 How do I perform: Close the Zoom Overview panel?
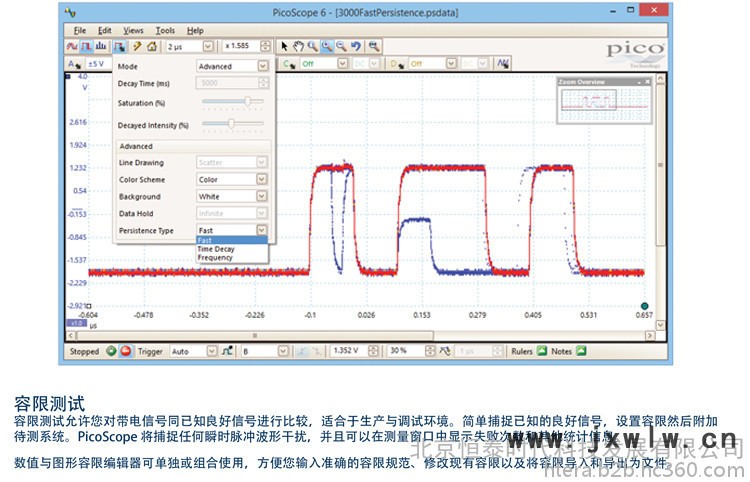tap(648, 82)
